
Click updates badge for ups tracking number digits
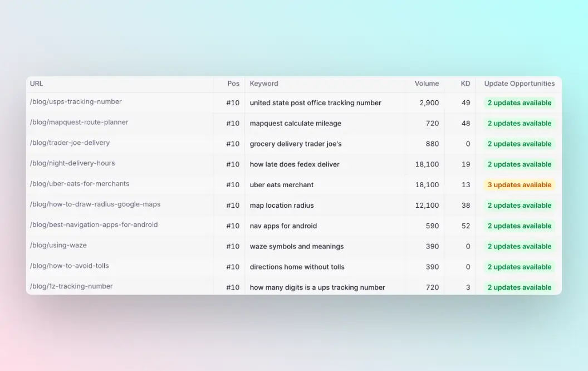point(520,287)
